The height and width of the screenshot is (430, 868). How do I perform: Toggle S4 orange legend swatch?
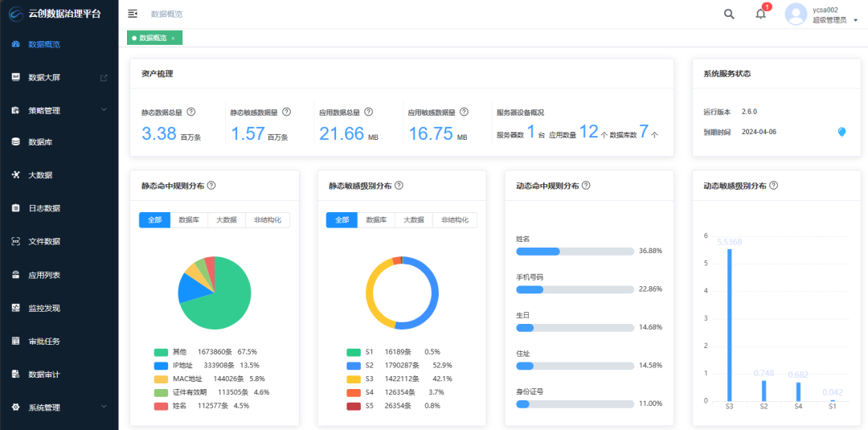(x=354, y=392)
